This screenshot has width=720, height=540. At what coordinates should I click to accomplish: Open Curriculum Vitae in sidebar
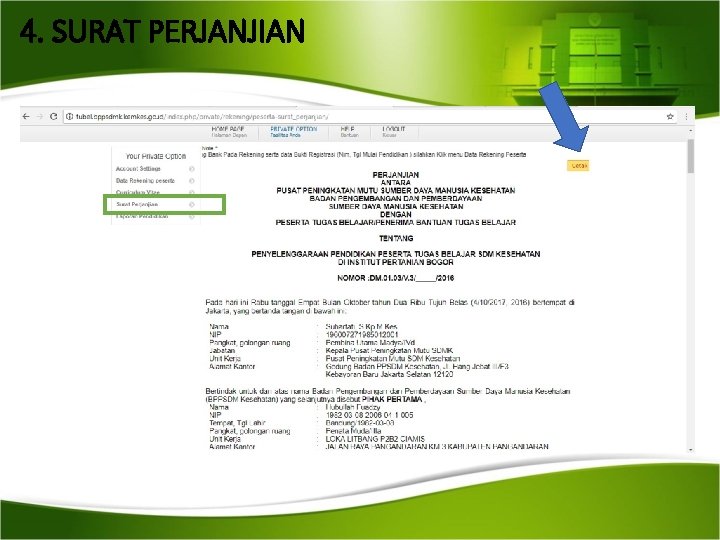coord(138,192)
